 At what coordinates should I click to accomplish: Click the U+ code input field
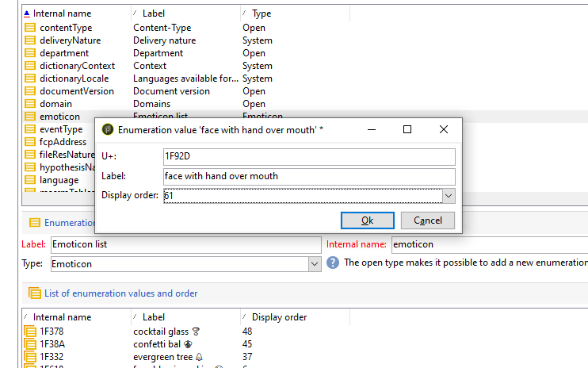309,157
